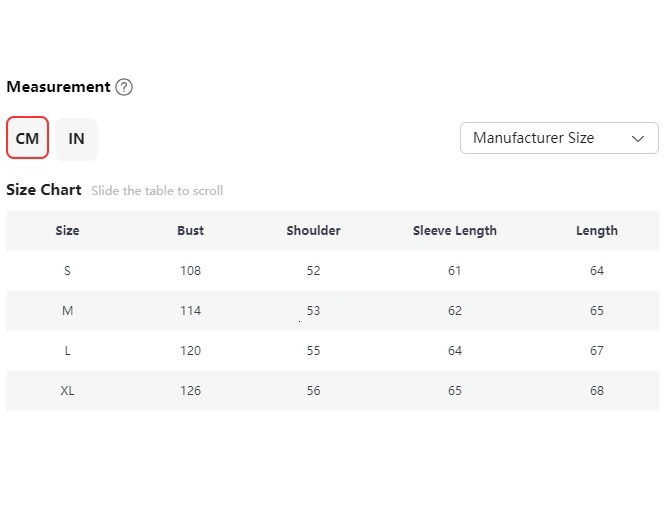
Task: Select the S size row
Action: pos(67,271)
